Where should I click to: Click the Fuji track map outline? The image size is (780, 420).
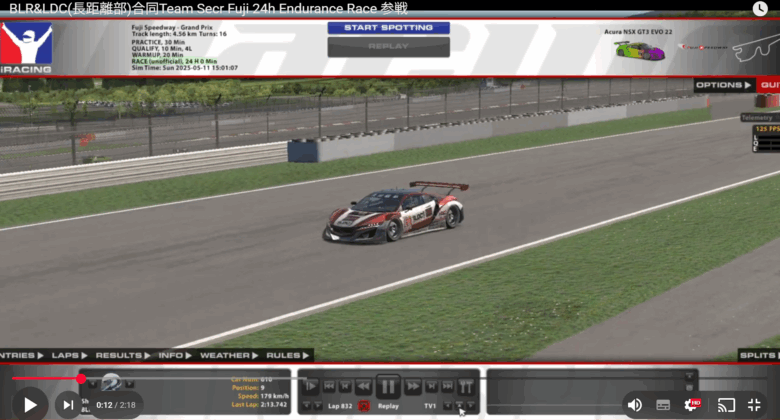click(x=755, y=49)
